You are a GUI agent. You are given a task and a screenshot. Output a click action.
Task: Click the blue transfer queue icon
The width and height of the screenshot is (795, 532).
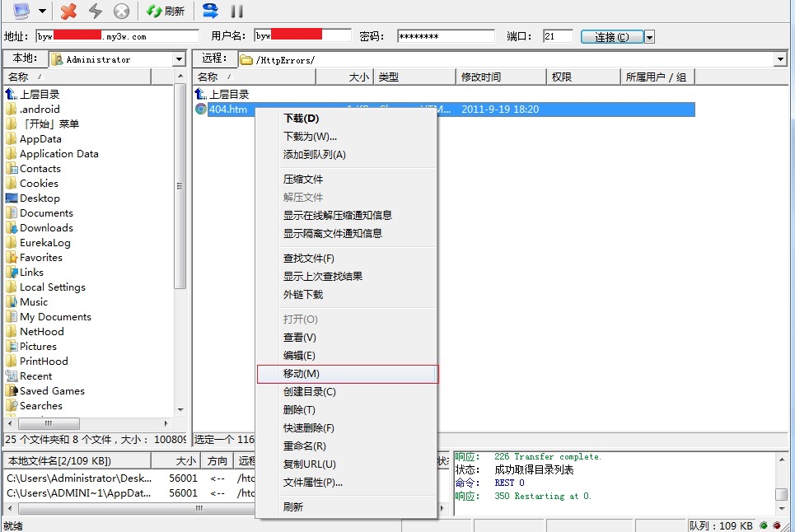[x=210, y=11]
